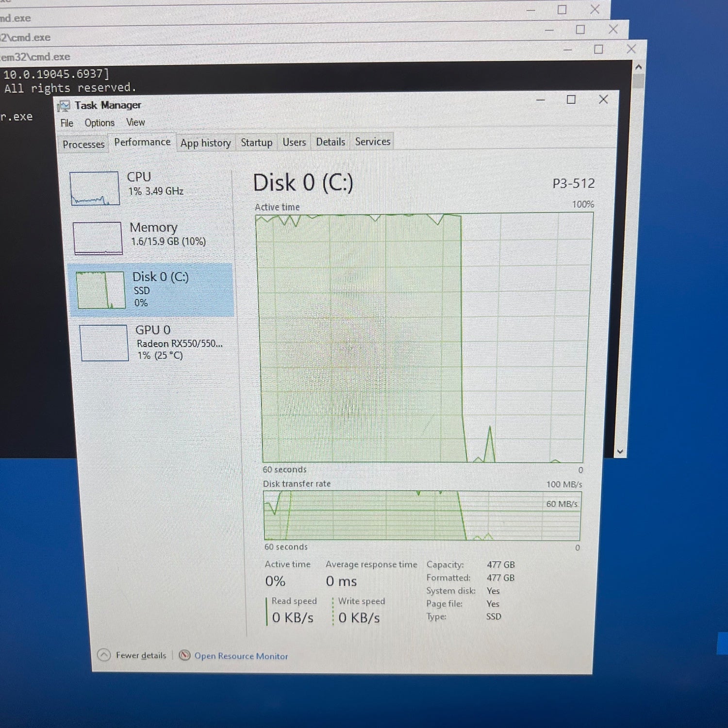Switch to the Details tab

331,142
